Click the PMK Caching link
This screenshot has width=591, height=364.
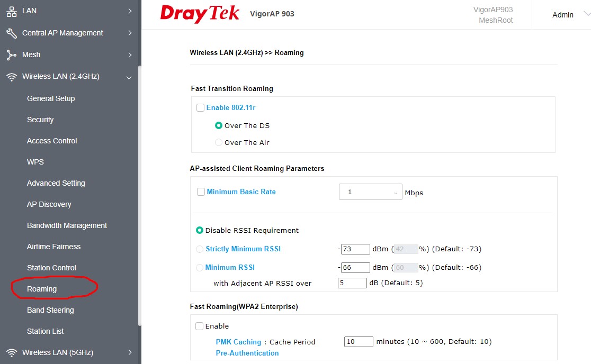[238, 342]
